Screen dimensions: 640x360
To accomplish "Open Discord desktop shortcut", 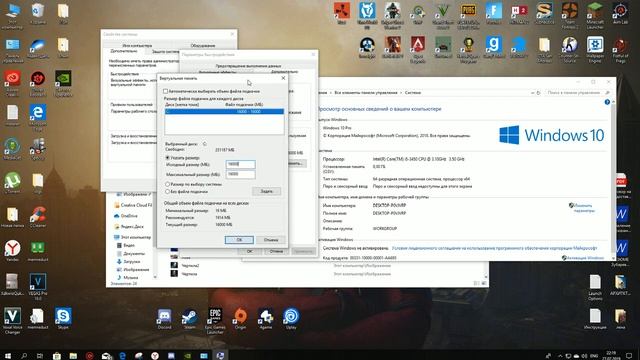I will tap(164, 319).
